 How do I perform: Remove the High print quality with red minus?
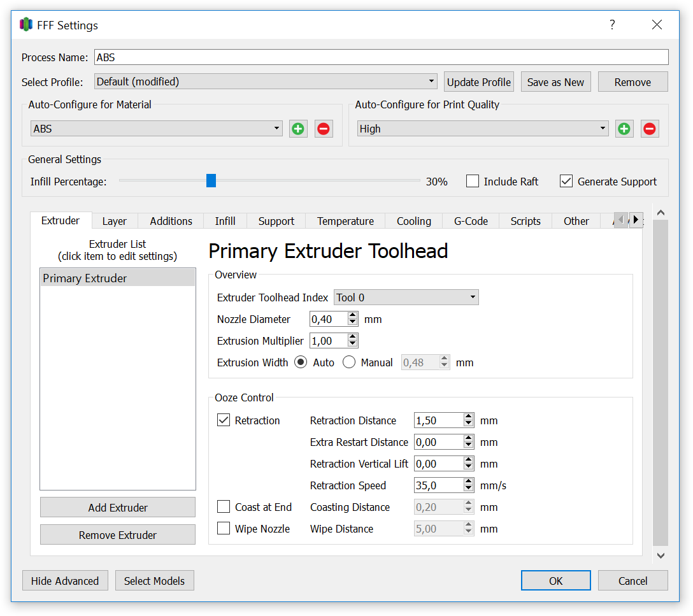(650, 129)
